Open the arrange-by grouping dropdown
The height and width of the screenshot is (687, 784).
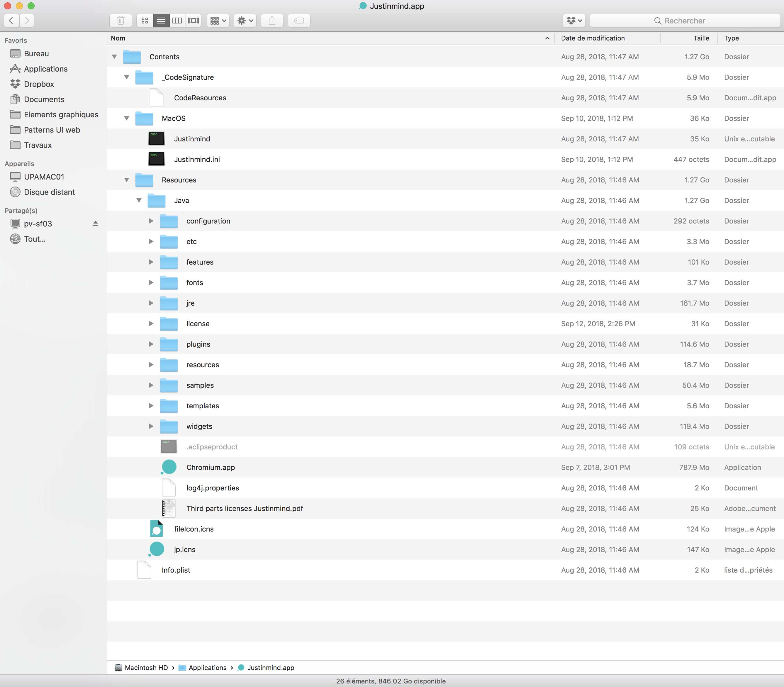coord(218,21)
